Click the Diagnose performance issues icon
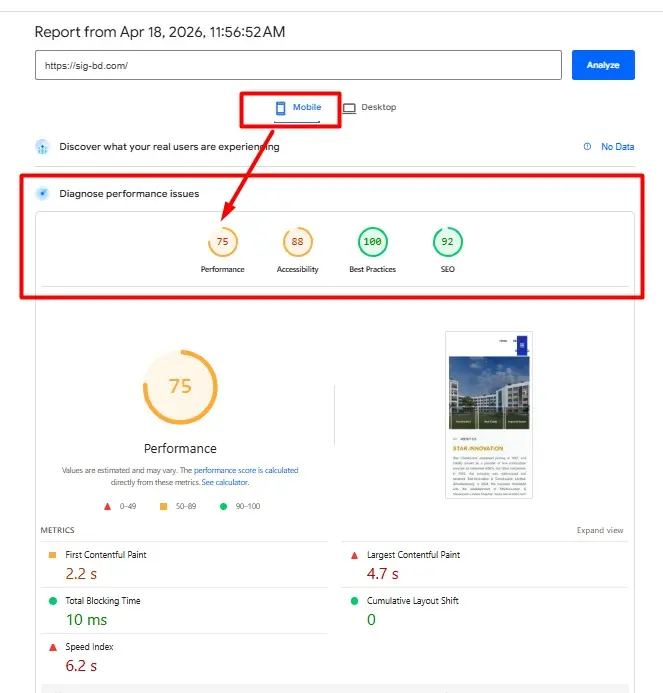Screen dimensions: 663x693 pyautogui.click(x=42, y=194)
